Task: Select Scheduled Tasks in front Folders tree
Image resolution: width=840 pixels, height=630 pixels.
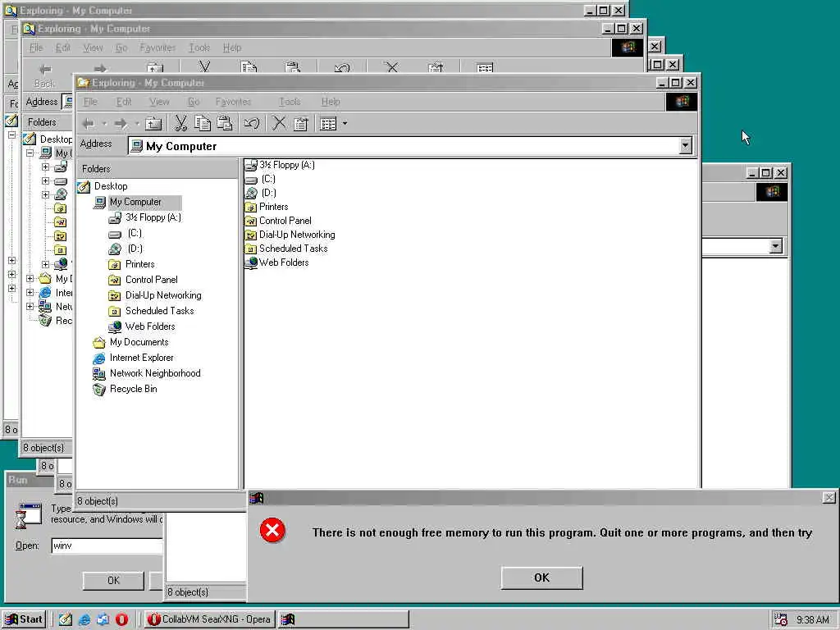Action: click(x=160, y=311)
